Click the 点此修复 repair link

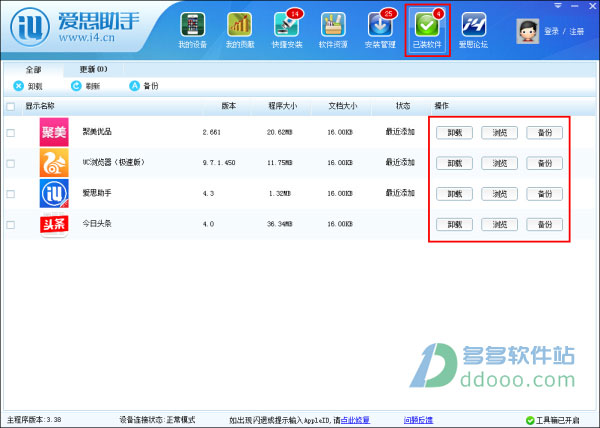355,420
